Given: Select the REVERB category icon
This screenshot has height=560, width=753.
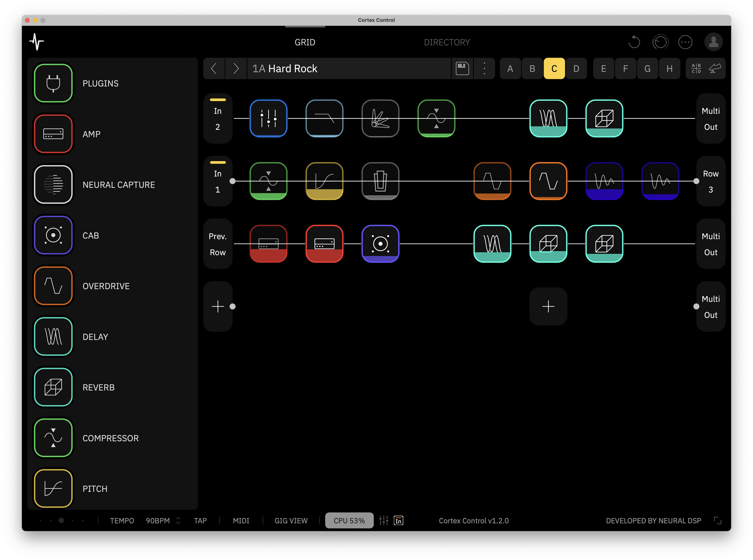Looking at the screenshot, I should (x=53, y=387).
